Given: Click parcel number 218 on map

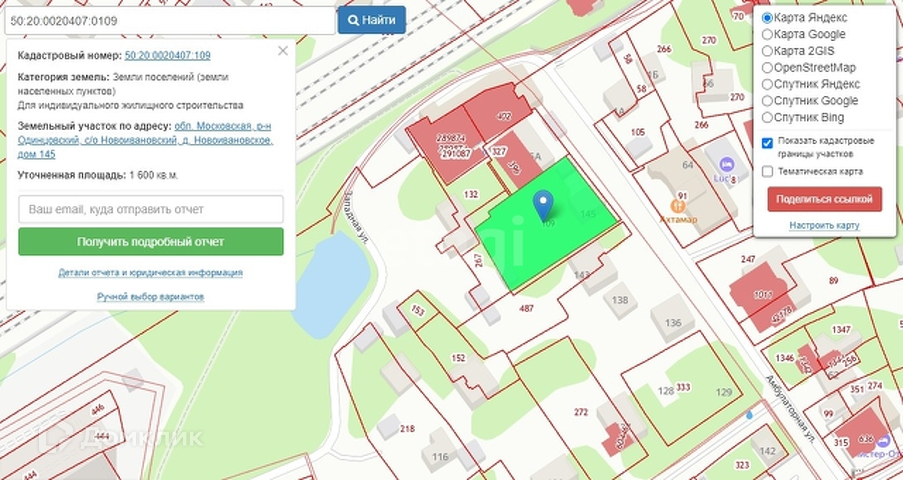Looking at the screenshot, I should tap(407, 429).
